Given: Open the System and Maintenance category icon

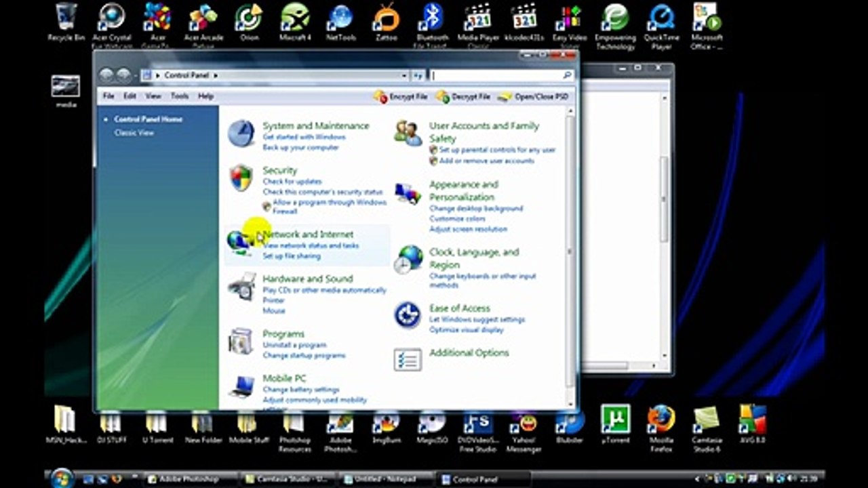Looking at the screenshot, I should (x=241, y=133).
